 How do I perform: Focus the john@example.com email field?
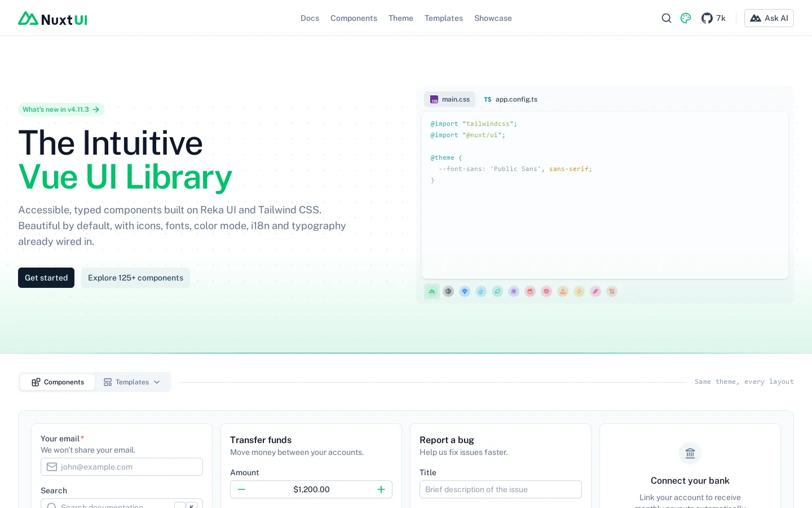122,467
